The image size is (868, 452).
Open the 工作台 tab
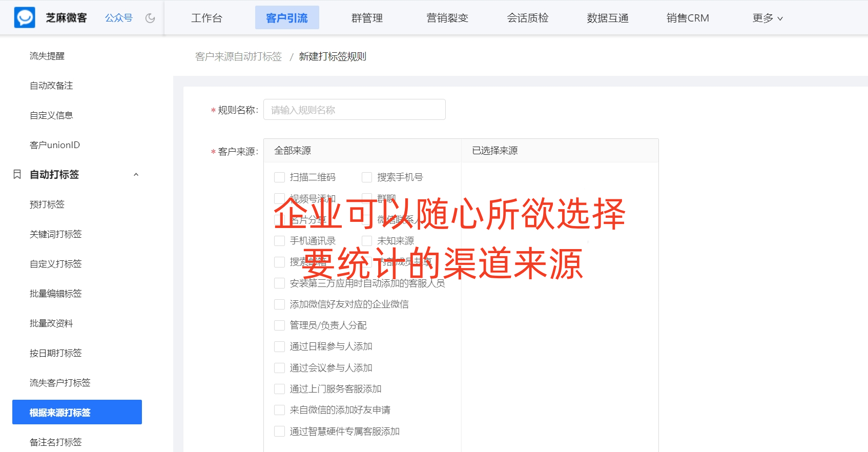coord(206,18)
